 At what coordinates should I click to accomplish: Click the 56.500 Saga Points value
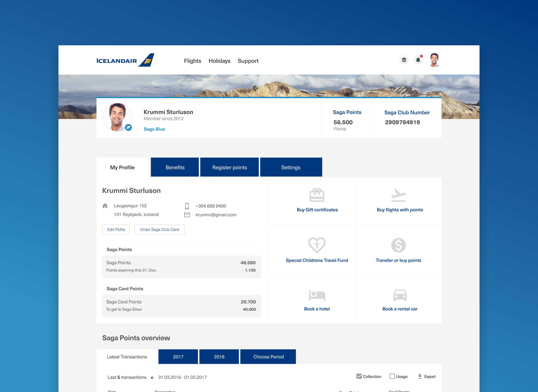pyautogui.click(x=343, y=122)
